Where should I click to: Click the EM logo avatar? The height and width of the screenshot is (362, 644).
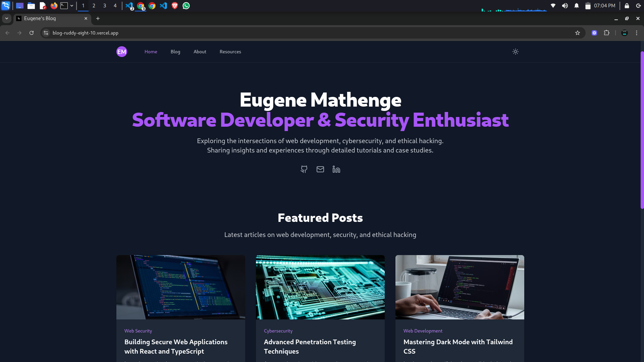point(121,51)
